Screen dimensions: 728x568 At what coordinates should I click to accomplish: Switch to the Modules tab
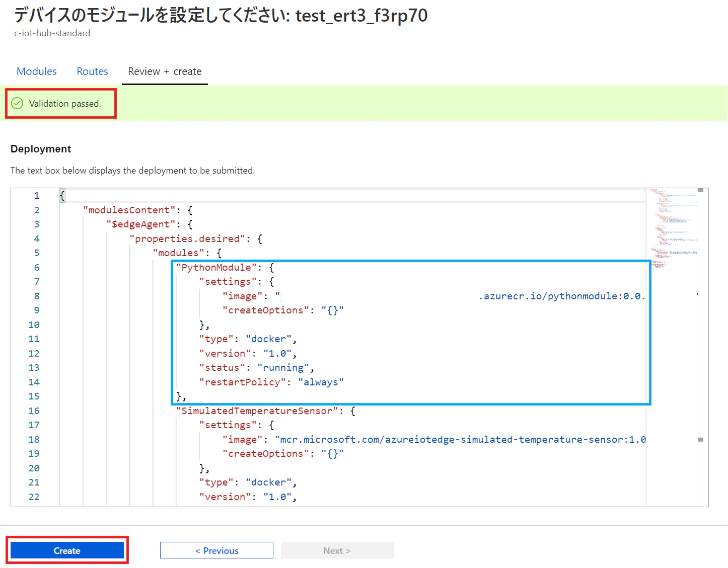tap(37, 71)
